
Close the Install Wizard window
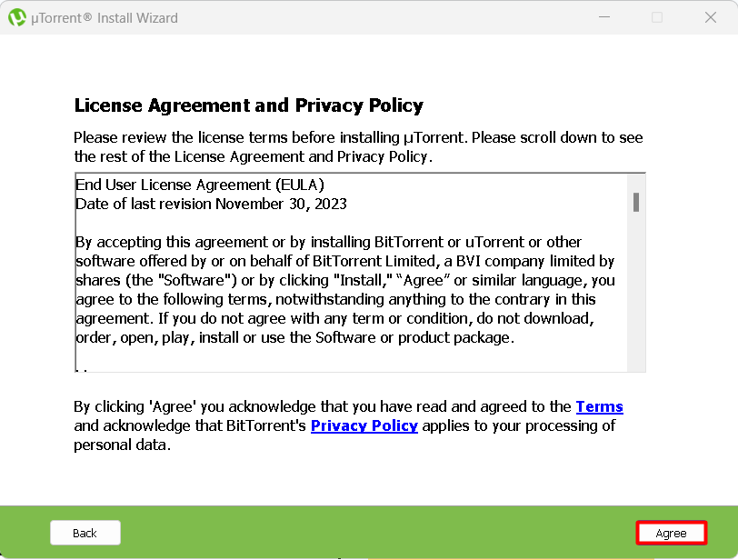pos(711,17)
